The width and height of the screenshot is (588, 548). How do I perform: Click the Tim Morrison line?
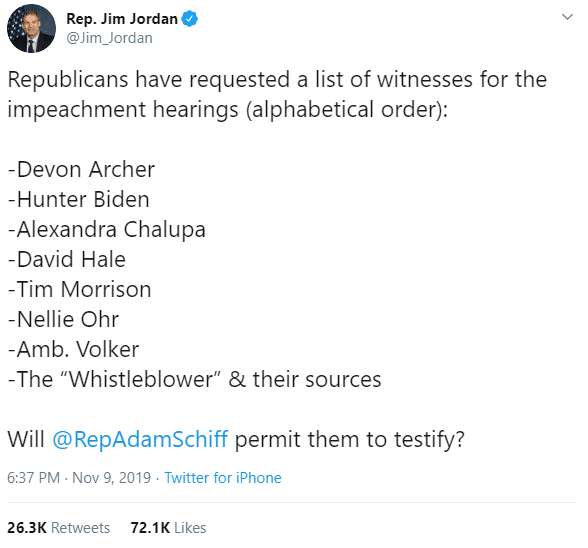pyautogui.click(x=80, y=289)
